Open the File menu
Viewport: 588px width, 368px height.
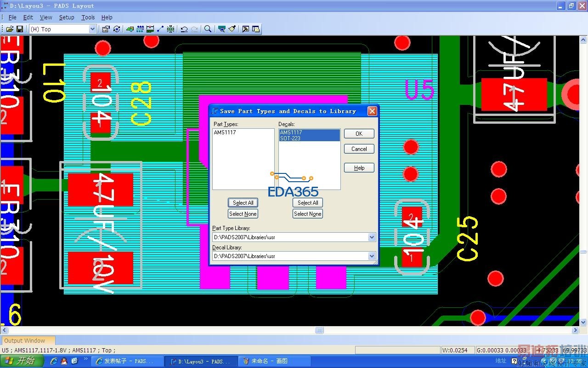click(x=12, y=17)
